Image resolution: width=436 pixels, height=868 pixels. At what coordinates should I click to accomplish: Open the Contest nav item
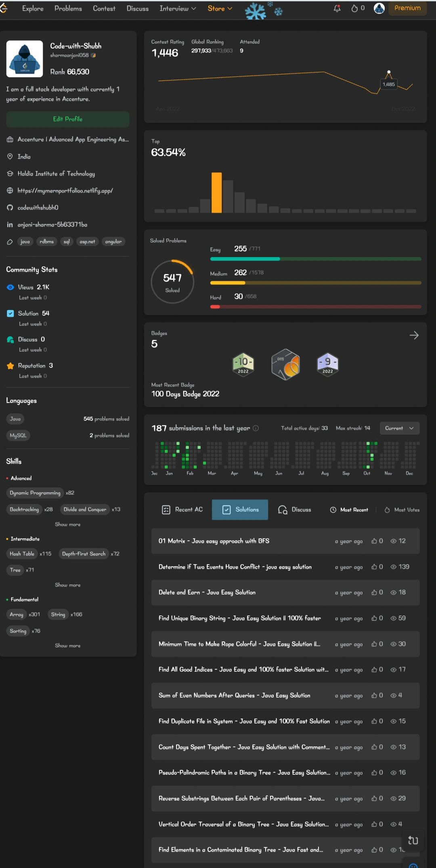tap(104, 8)
